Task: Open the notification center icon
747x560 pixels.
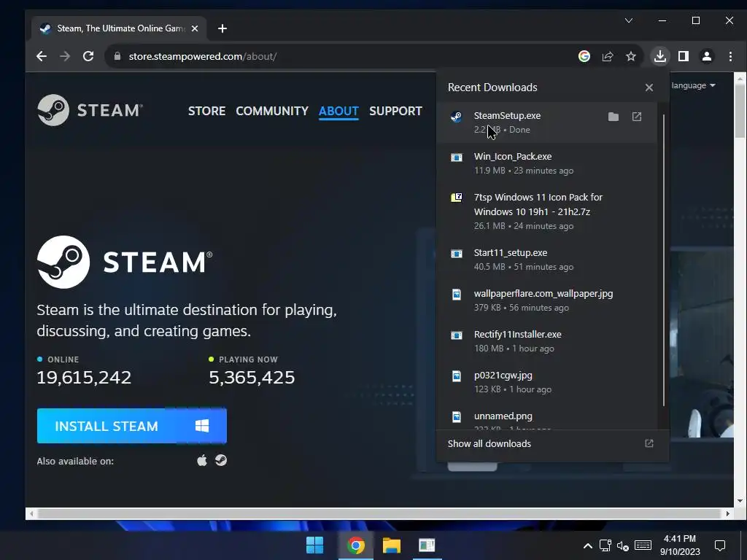Action: pyautogui.click(x=720, y=545)
